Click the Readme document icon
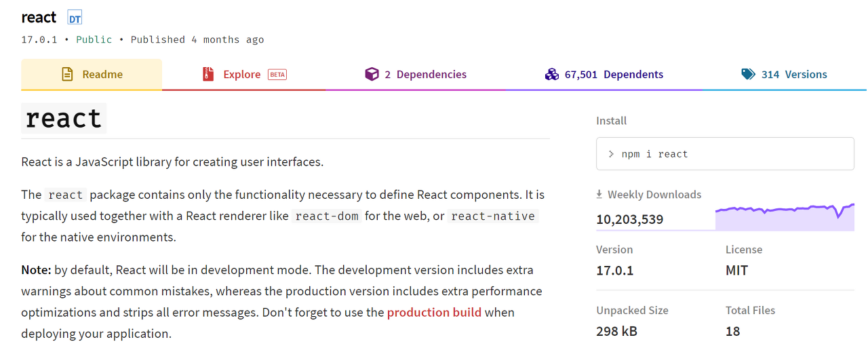The image size is (868, 346). pyautogui.click(x=67, y=75)
